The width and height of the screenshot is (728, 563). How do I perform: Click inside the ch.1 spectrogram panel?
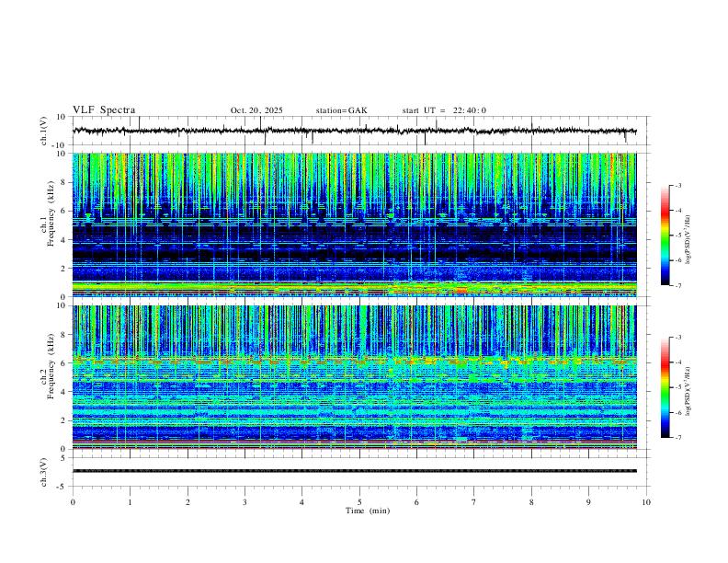[355, 224]
